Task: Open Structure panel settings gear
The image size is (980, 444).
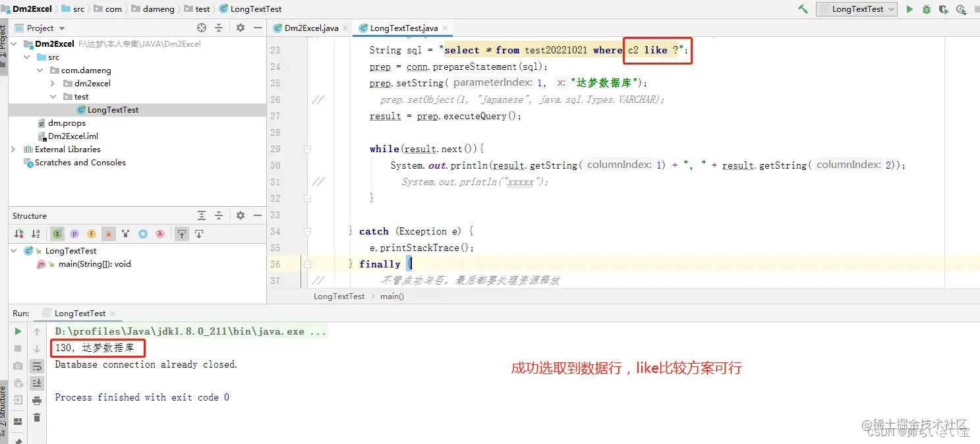Action: pyautogui.click(x=241, y=215)
